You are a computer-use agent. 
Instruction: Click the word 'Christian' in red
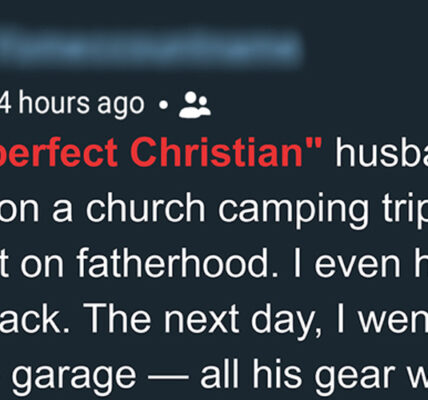(228, 151)
